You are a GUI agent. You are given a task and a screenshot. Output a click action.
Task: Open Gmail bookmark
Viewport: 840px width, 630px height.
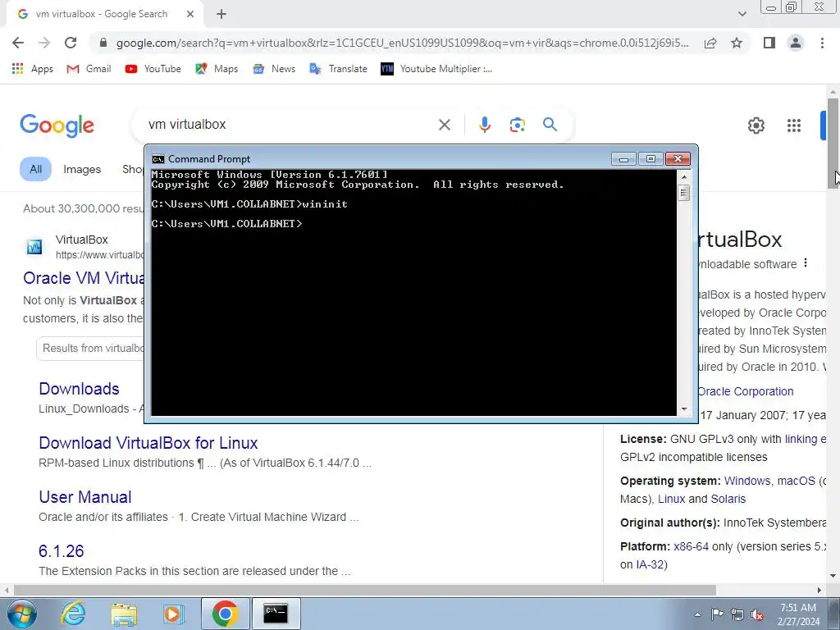[89, 69]
